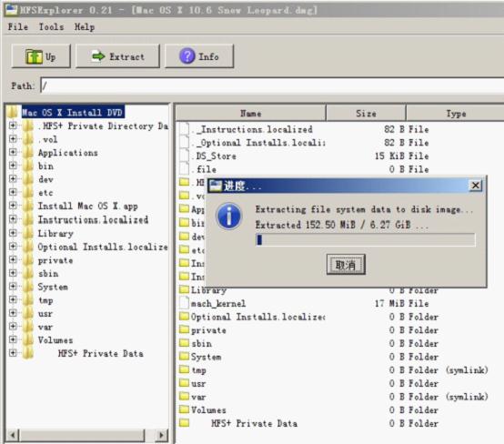This screenshot has height=444, width=504.
Task: Expand the etc tree node
Action: pyautogui.click(x=13, y=192)
